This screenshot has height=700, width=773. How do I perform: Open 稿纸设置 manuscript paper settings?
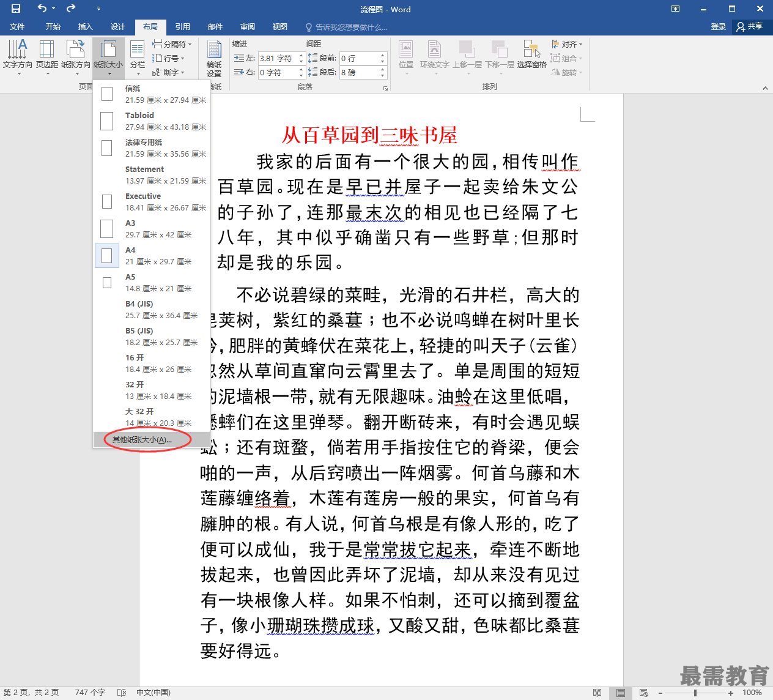pyautogui.click(x=214, y=59)
